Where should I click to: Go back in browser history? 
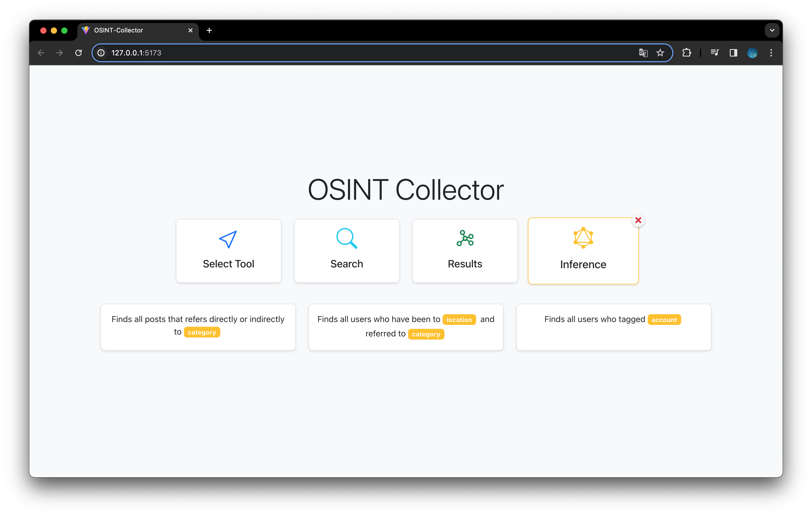pyautogui.click(x=41, y=53)
